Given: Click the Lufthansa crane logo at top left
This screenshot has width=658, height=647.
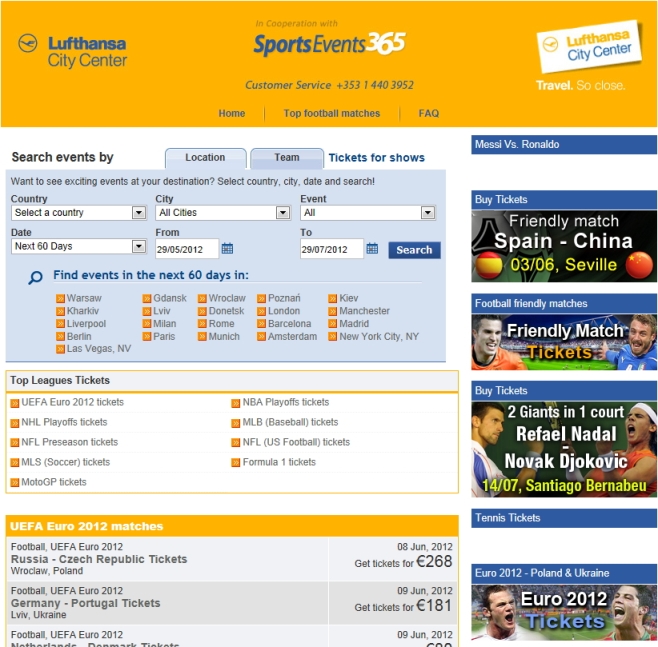Looking at the screenshot, I should [x=28, y=43].
